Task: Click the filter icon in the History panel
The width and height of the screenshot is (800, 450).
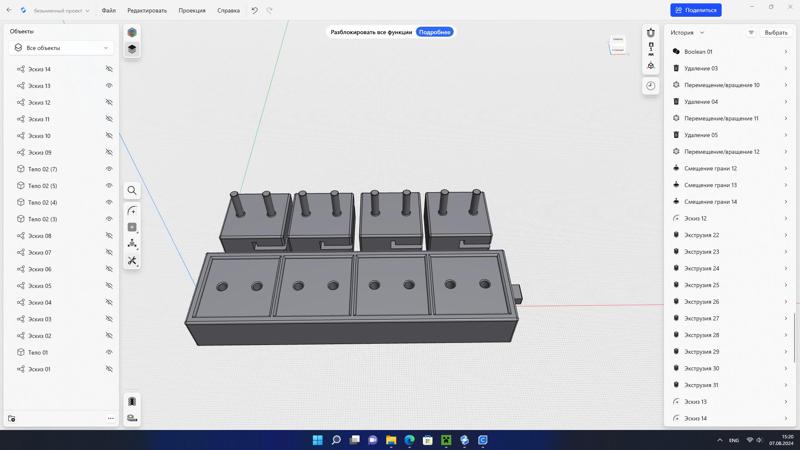Action: pos(751,33)
